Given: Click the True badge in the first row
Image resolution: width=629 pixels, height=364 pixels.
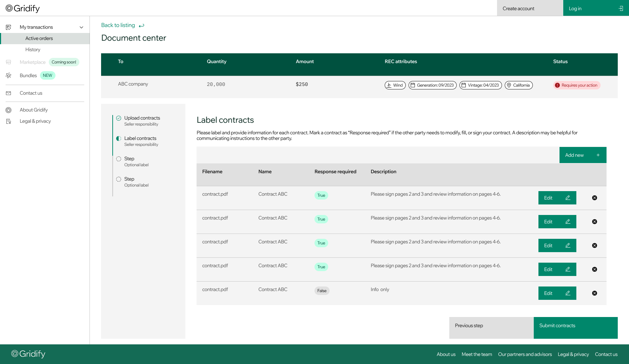Looking at the screenshot, I should pyautogui.click(x=321, y=195).
